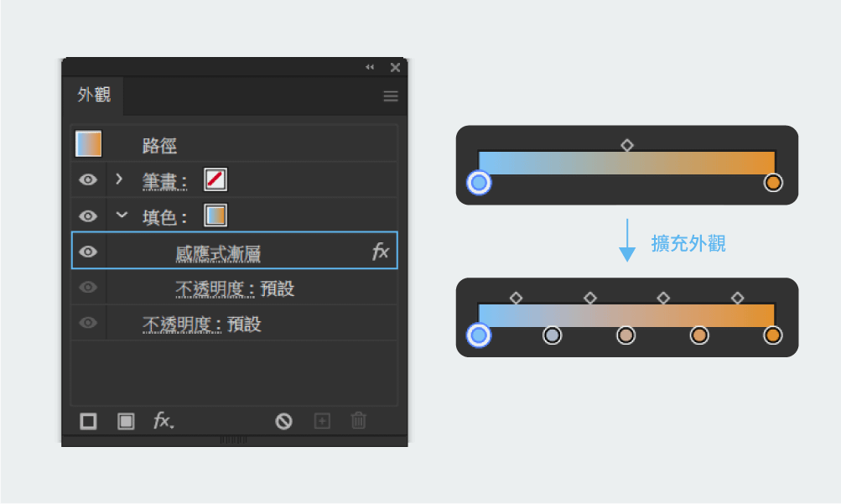841x504 pixels.
Task: Click Add New Stroke icon at panel bottom
Action: pos(88,421)
